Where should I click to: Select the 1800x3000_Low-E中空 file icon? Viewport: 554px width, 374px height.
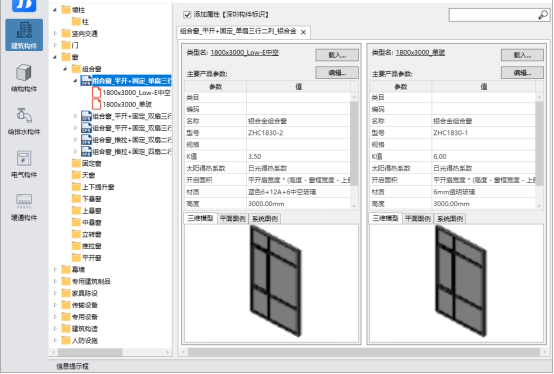click(x=96, y=93)
